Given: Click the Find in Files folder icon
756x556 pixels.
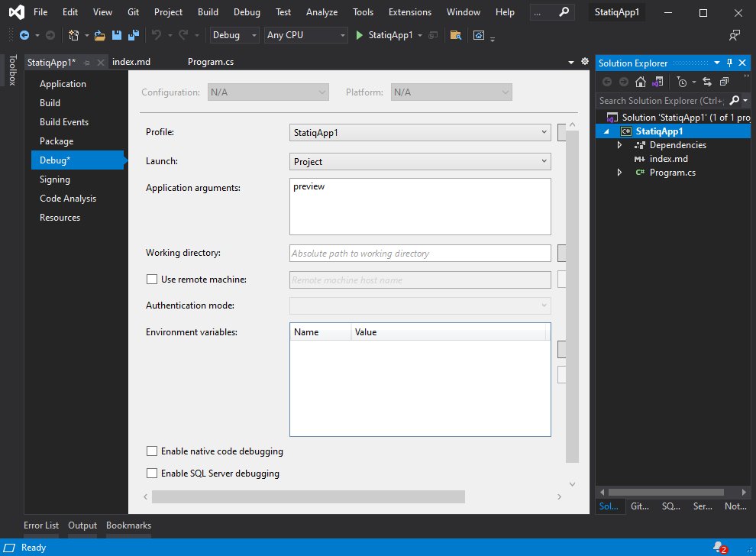Looking at the screenshot, I should [x=456, y=35].
